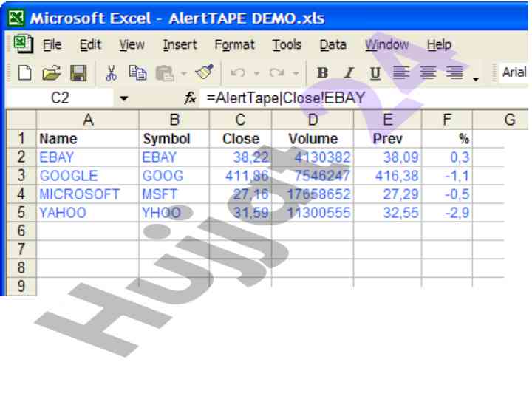Select the Close value "38,22"
The width and height of the screenshot is (532, 399).
pos(241,157)
